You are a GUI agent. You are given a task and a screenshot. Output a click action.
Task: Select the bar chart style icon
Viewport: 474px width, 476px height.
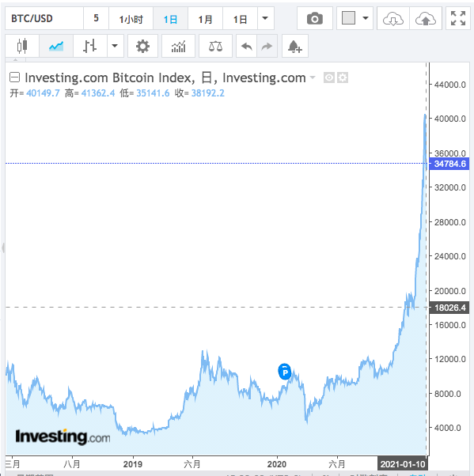[x=90, y=46]
